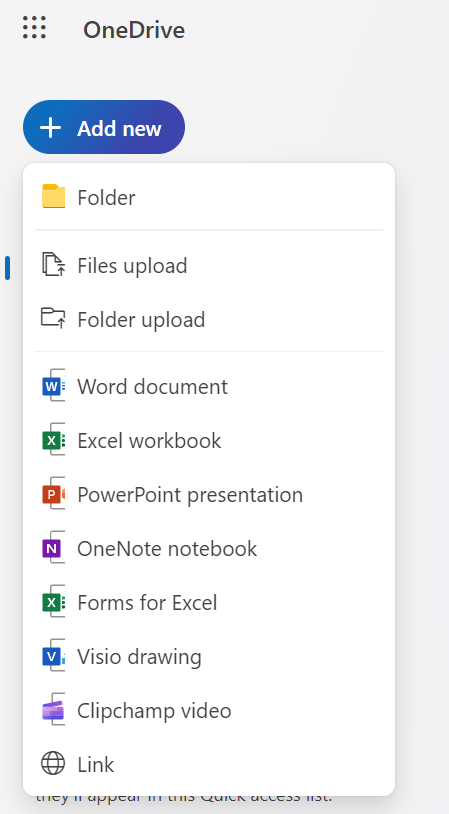The width and height of the screenshot is (449, 814).
Task: Select Forms for Excel entry
Action: click(209, 603)
